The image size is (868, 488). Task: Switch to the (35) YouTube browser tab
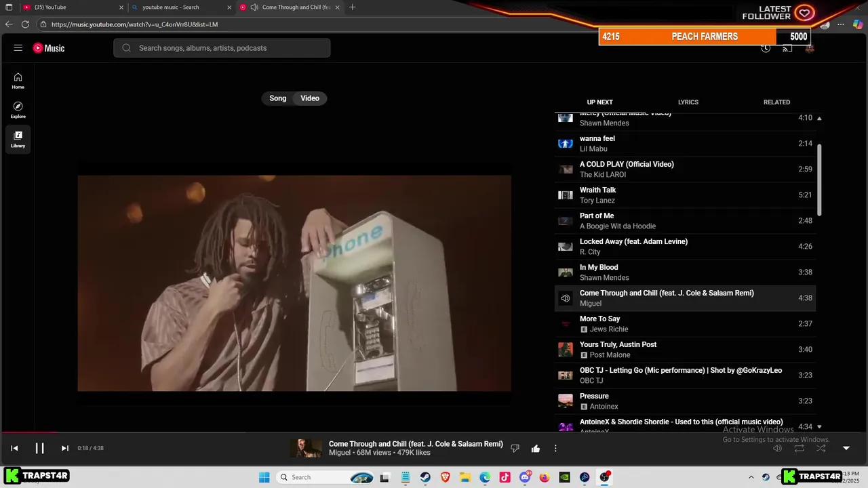(72, 7)
